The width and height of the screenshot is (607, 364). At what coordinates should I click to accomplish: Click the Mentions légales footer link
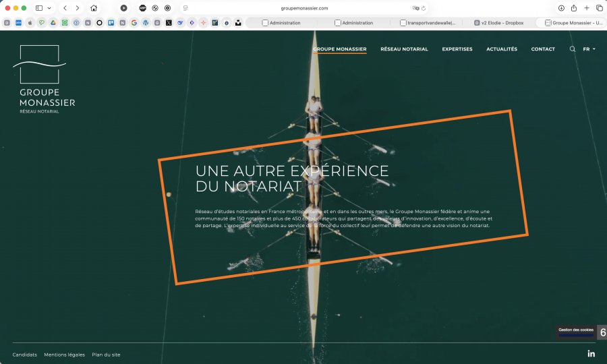tap(65, 355)
